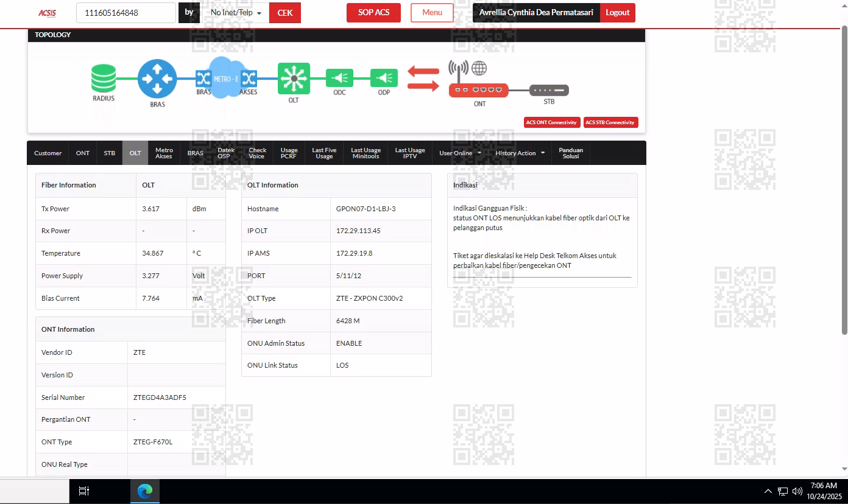Click the Tx Power value 3.617
Screen dimensions: 848x504
click(x=150, y=209)
